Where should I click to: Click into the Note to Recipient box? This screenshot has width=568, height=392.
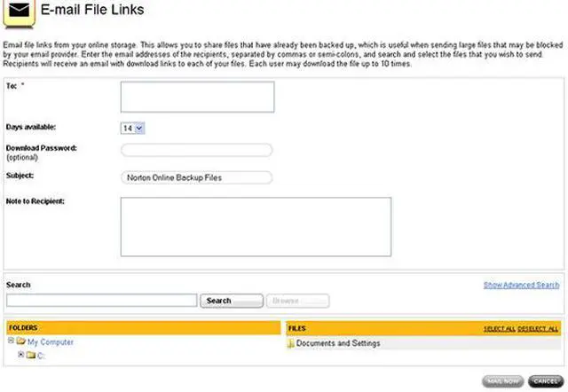click(x=256, y=226)
